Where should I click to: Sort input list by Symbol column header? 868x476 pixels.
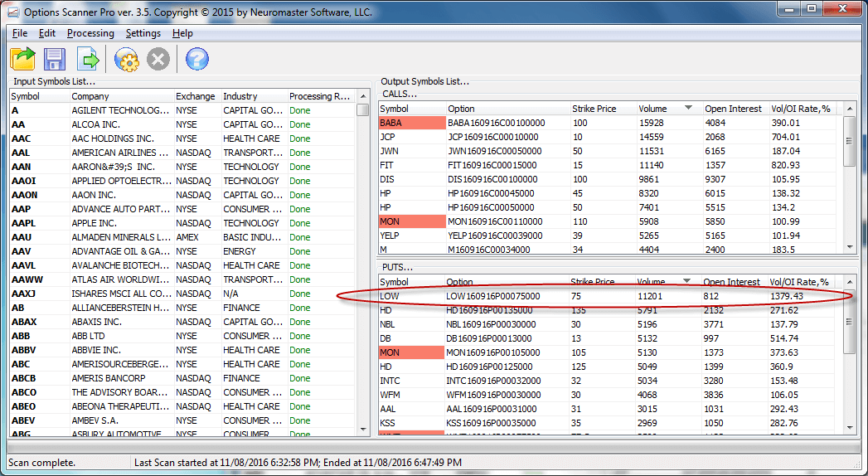coord(39,96)
